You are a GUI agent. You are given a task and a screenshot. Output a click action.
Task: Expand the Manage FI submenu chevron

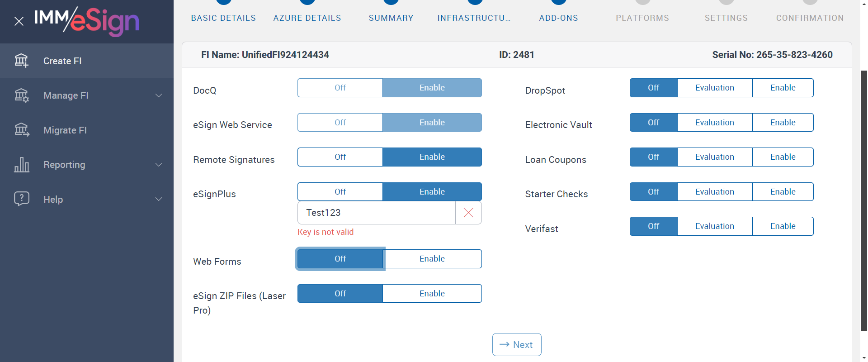(x=159, y=95)
